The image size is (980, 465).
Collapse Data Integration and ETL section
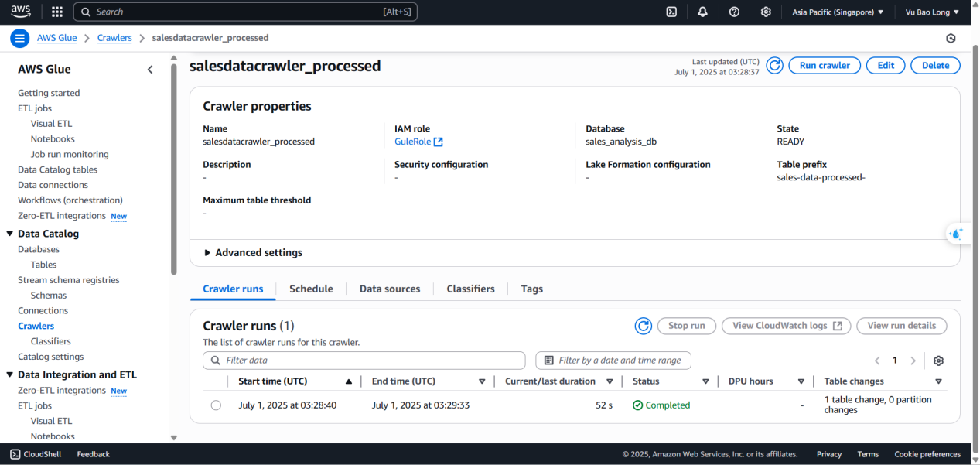9,374
